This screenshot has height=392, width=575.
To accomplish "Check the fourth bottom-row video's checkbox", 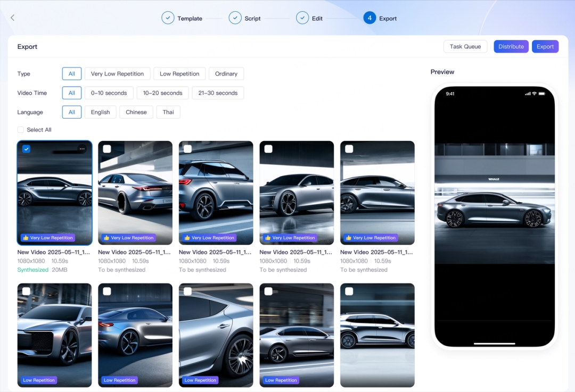I will pos(268,291).
